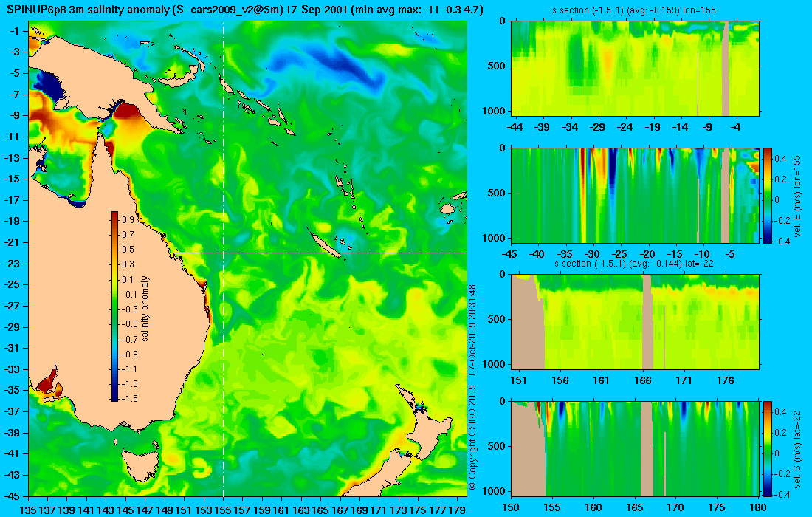Click the vel. S color bar beside bottom panel
812x517 pixels.
click(767, 448)
